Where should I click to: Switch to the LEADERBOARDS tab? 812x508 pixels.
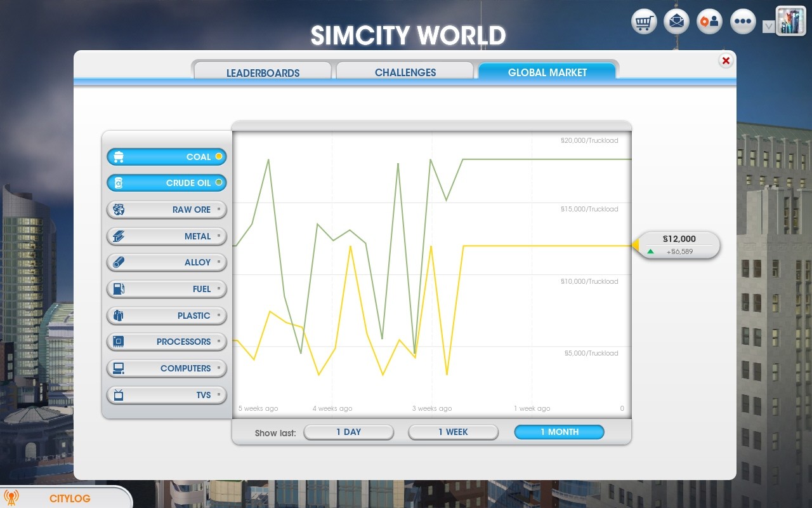click(263, 72)
